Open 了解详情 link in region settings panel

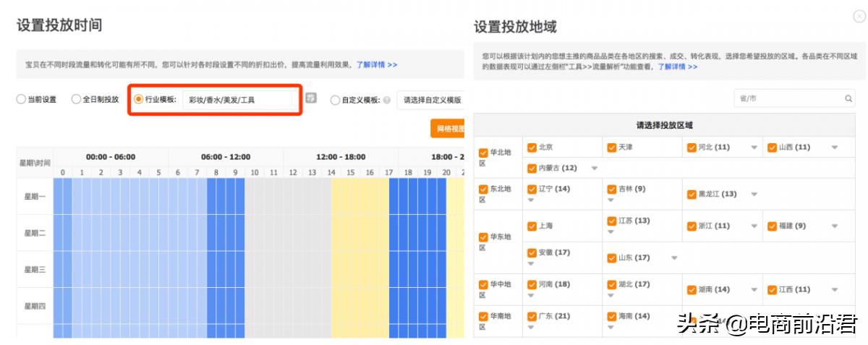[677, 67]
